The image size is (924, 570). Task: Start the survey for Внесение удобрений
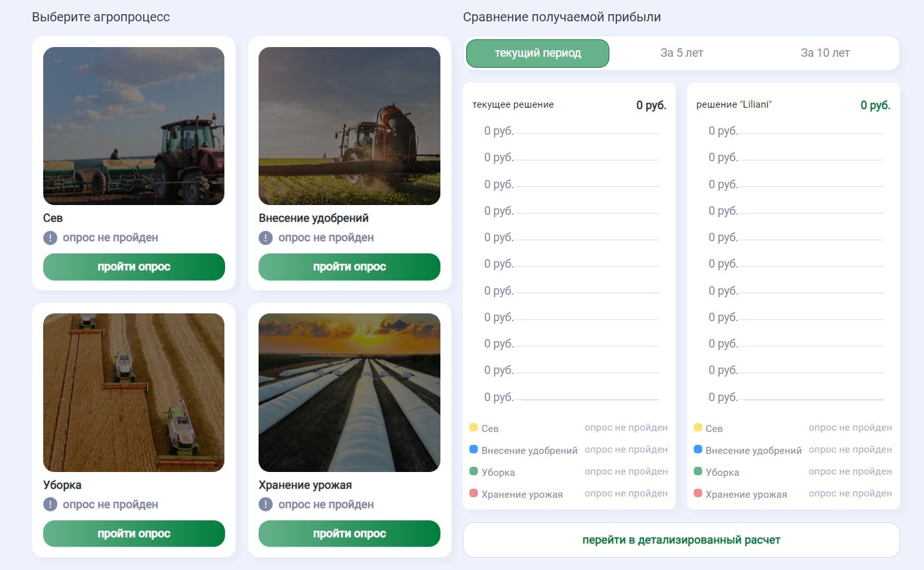(x=349, y=267)
